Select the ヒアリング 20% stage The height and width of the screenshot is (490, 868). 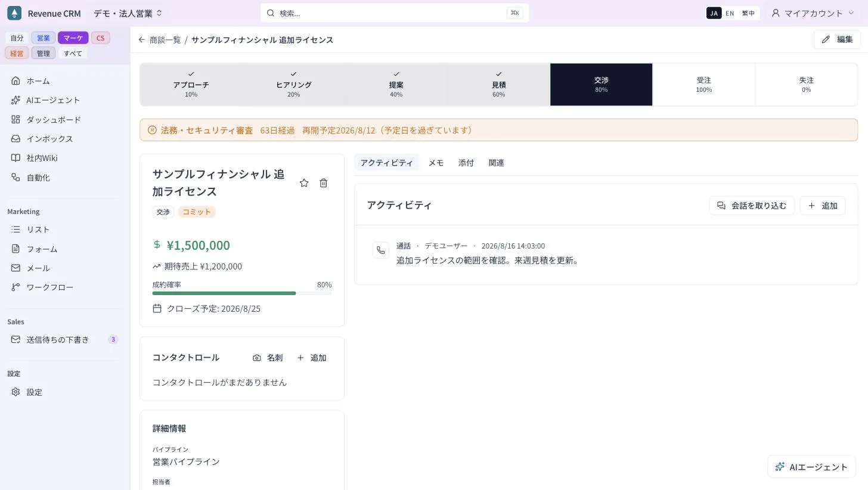[294, 85]
